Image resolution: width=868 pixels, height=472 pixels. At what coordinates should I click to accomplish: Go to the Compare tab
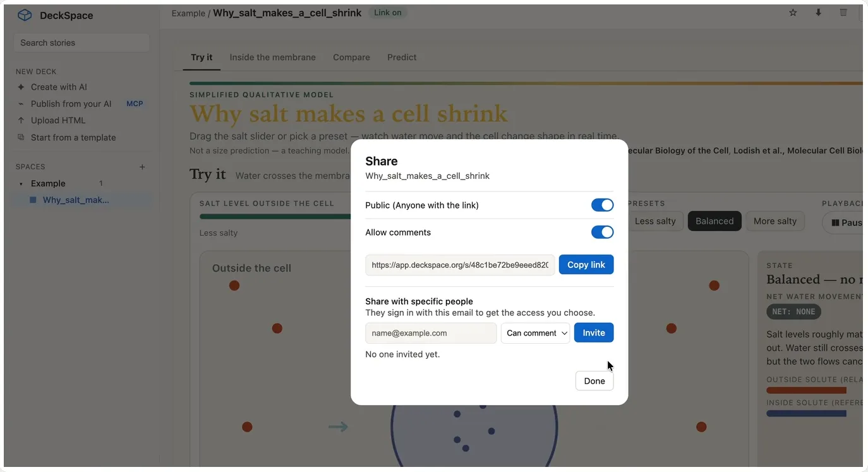click(351, 57)
